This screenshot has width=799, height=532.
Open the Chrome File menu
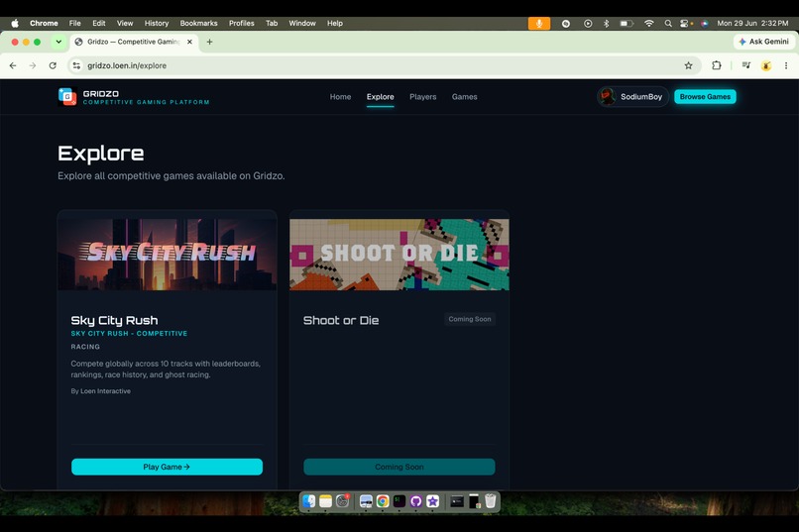75,24
